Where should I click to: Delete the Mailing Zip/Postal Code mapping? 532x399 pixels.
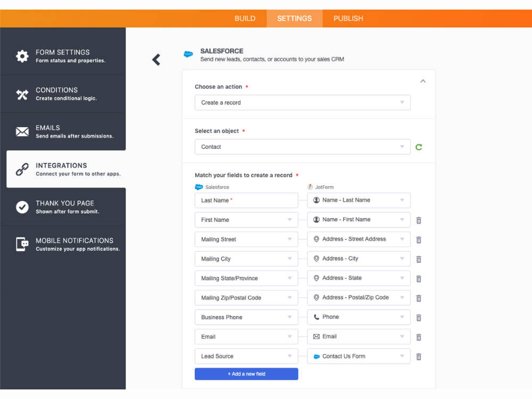pyautogui.click(x=419, y=298)
